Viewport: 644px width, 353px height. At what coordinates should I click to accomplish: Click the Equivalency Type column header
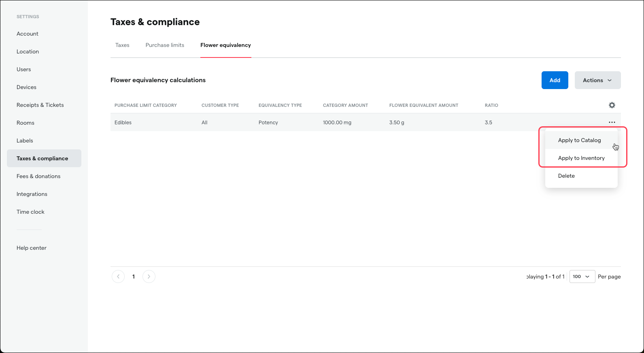[280, 105]
